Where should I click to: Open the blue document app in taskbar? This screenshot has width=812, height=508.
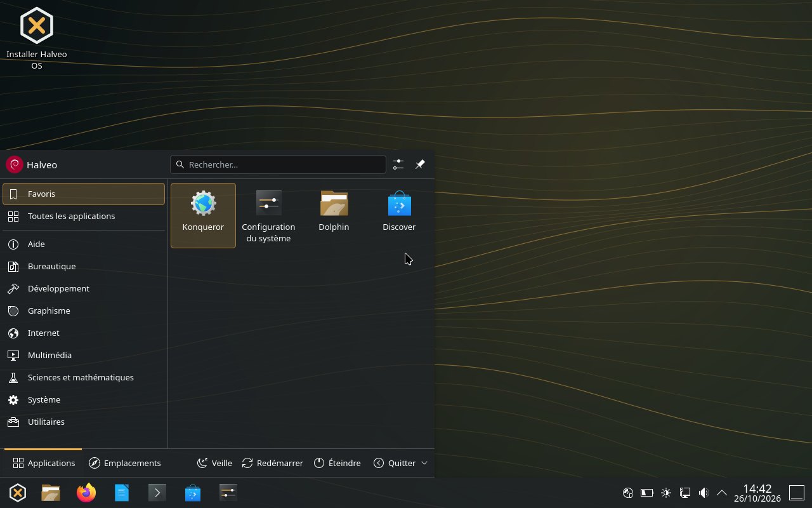pos(122,493)
